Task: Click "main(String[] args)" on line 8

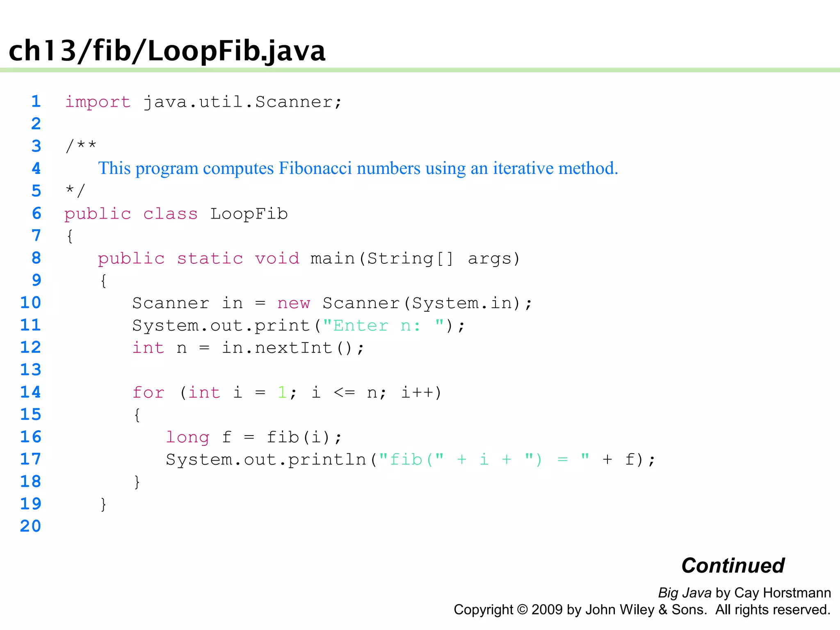Action: tap(415, 259)
